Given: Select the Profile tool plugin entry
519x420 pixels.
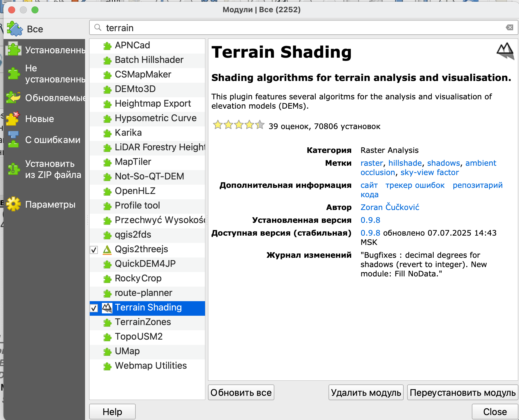Looking at the screenshot, I should tap(137, 206).
